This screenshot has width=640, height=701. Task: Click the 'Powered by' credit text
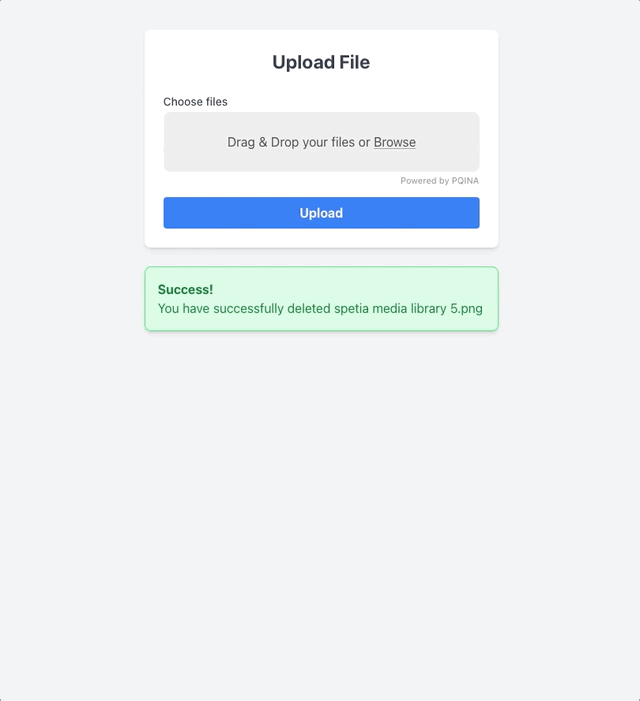point(424,181)
